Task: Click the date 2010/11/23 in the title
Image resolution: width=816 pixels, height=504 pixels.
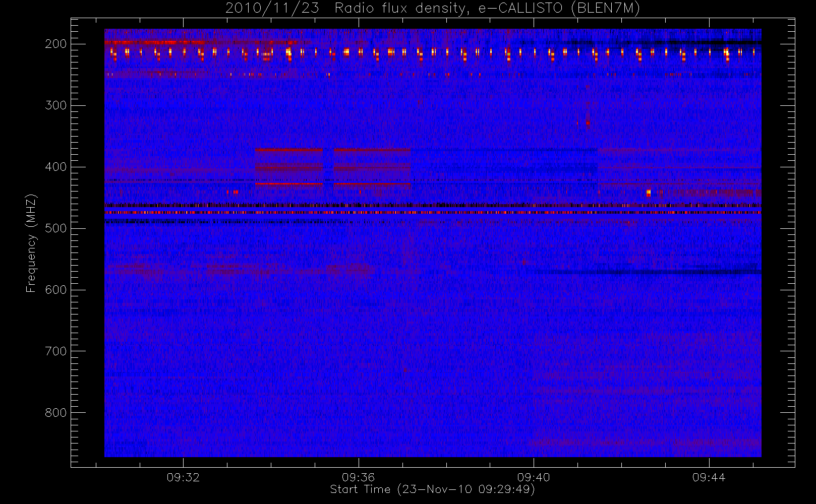Action: 272,9
